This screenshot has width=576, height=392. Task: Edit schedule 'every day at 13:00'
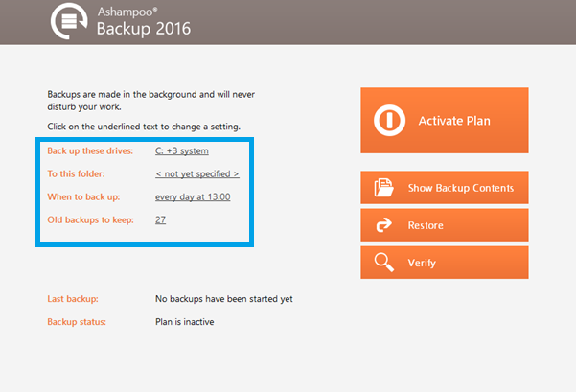(193, 196)
